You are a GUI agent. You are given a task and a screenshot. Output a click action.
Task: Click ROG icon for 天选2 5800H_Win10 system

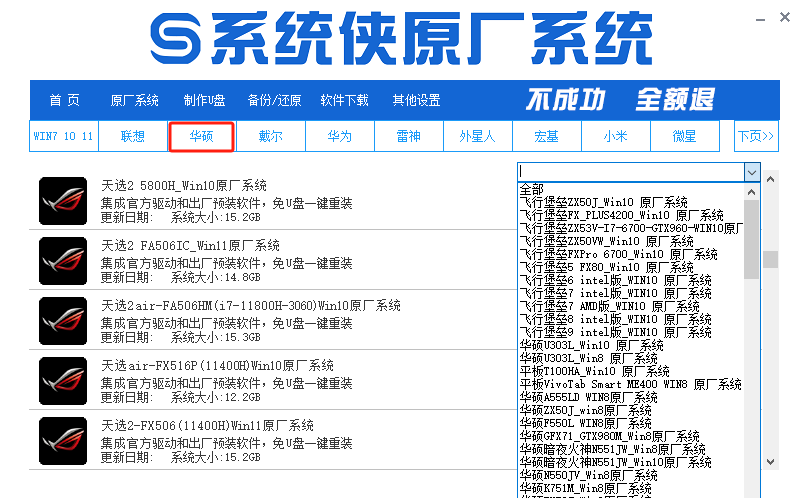63,201
